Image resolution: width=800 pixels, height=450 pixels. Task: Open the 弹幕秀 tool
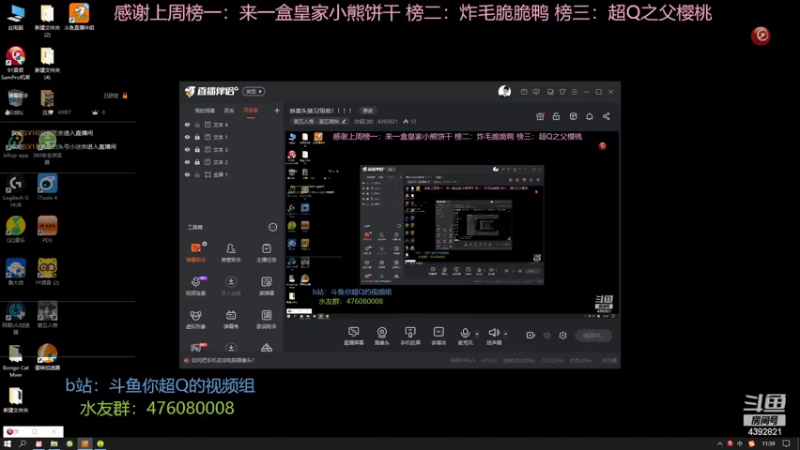[231, 319]
